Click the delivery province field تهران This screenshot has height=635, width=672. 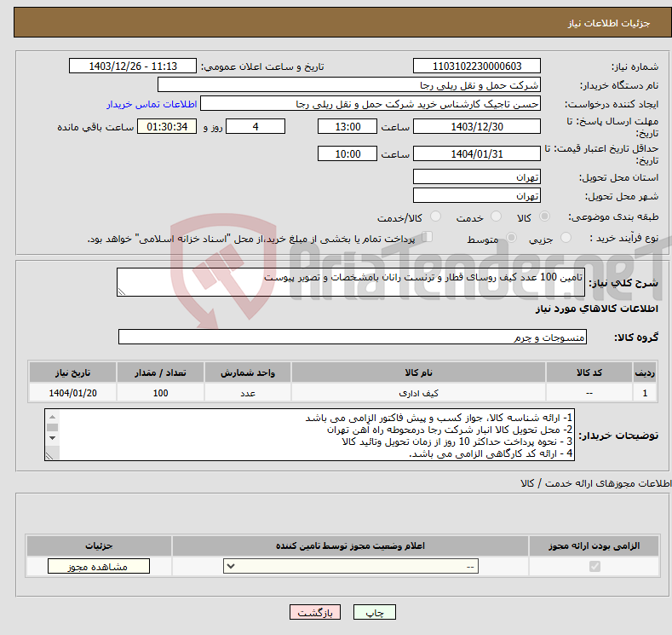click(477, 176)
